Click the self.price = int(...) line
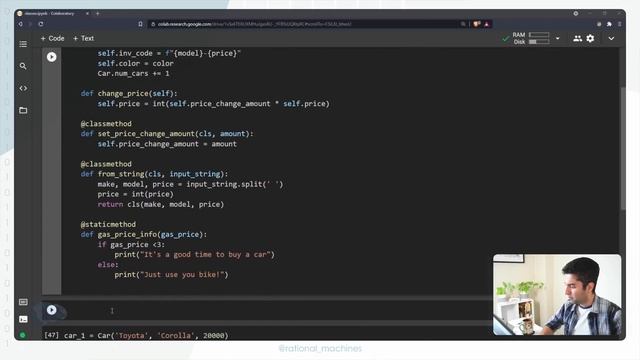 (213, 104)
